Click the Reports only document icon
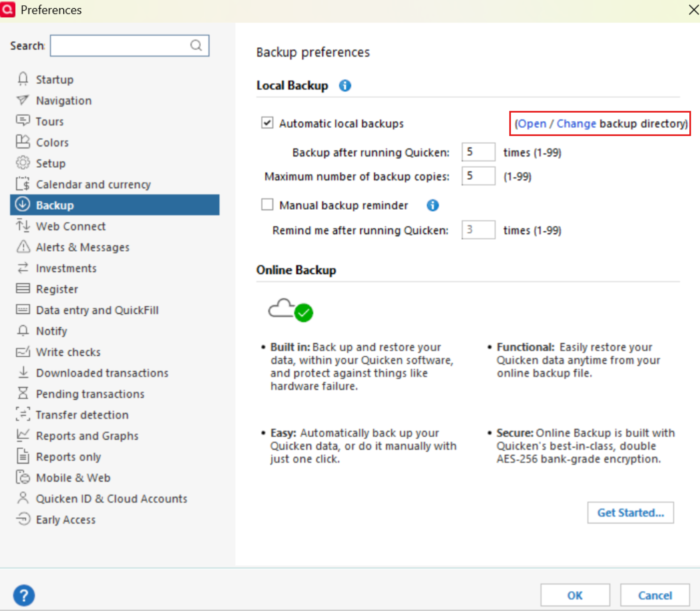Screen dimensions: 700x611 23,456
